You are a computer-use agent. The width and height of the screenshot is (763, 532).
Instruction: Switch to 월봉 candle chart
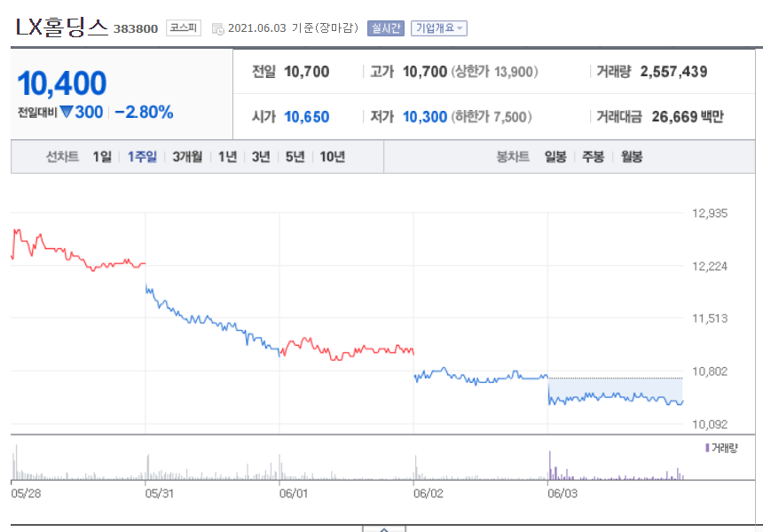click(x=632, y=157)
